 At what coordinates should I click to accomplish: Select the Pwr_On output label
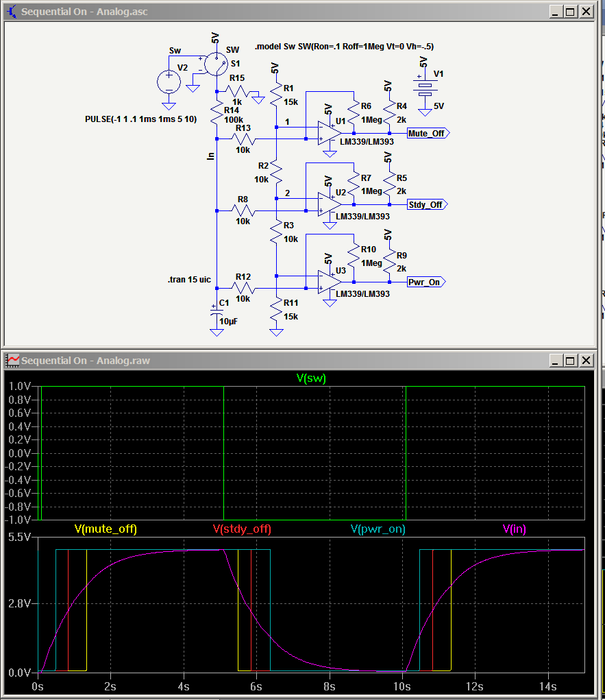click(x=426, y=282)
